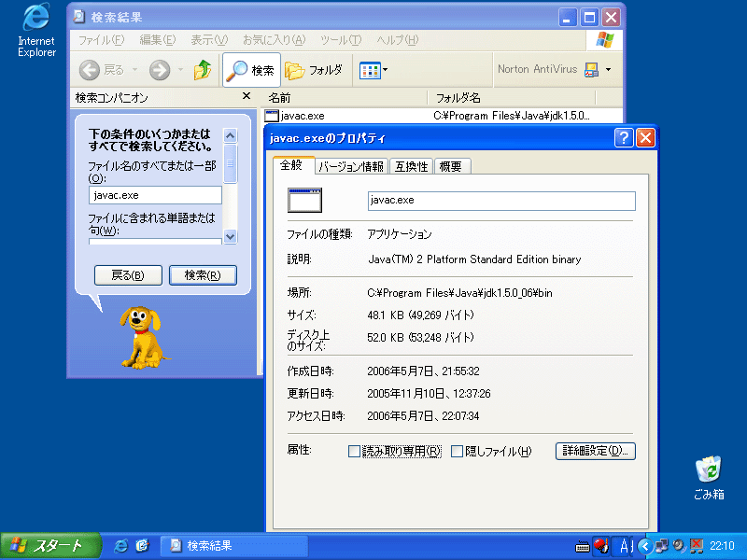Enable the read-only (読み取り専用) checkbox
The height and width of the screenshot is (560, 747).
click(x=354, y=452)
